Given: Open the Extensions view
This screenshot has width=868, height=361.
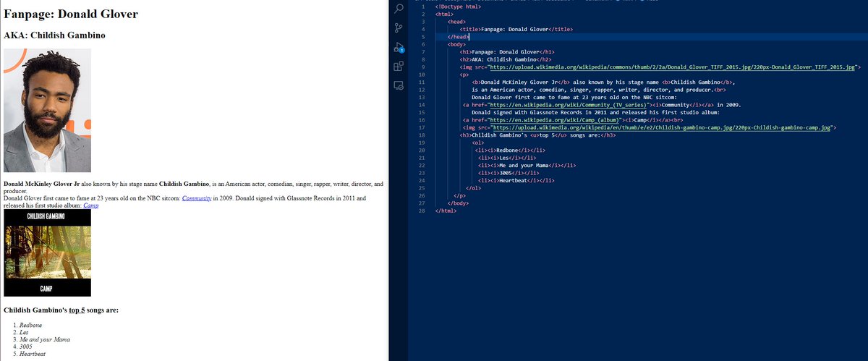Looking at the screenshot, I should (x=398, y=67).
